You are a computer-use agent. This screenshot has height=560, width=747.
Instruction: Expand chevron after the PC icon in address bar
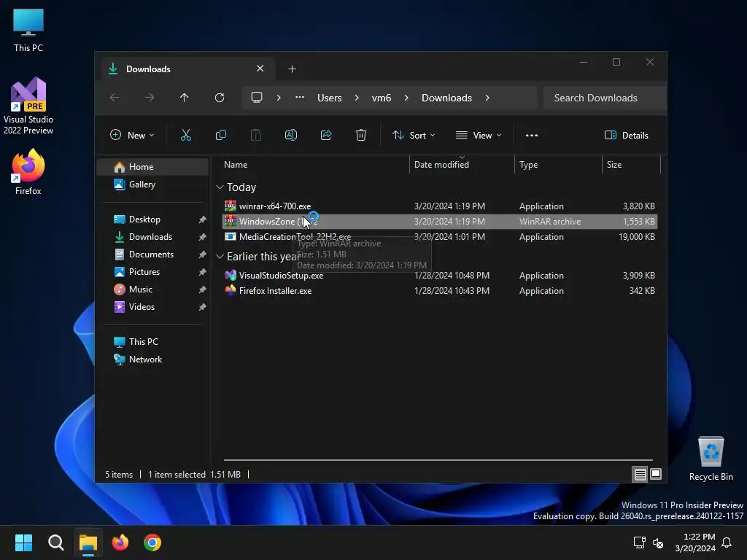click(x=279, y=98)
